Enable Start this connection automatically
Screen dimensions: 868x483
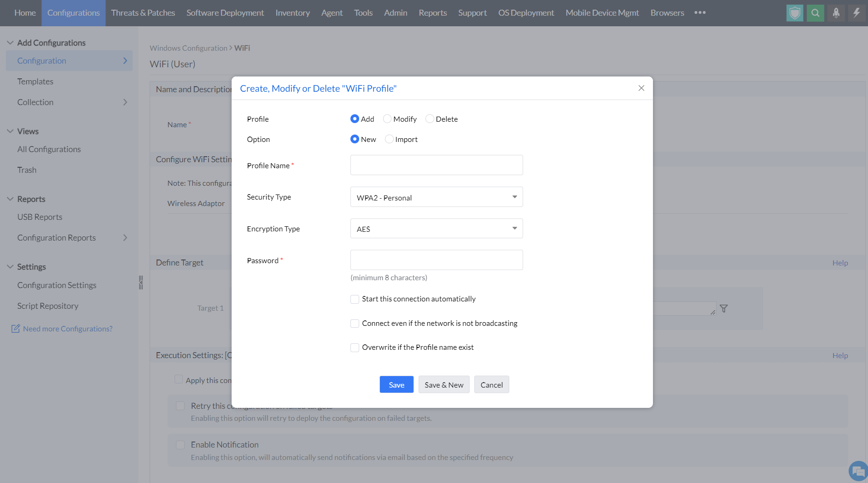pos(355,299)
